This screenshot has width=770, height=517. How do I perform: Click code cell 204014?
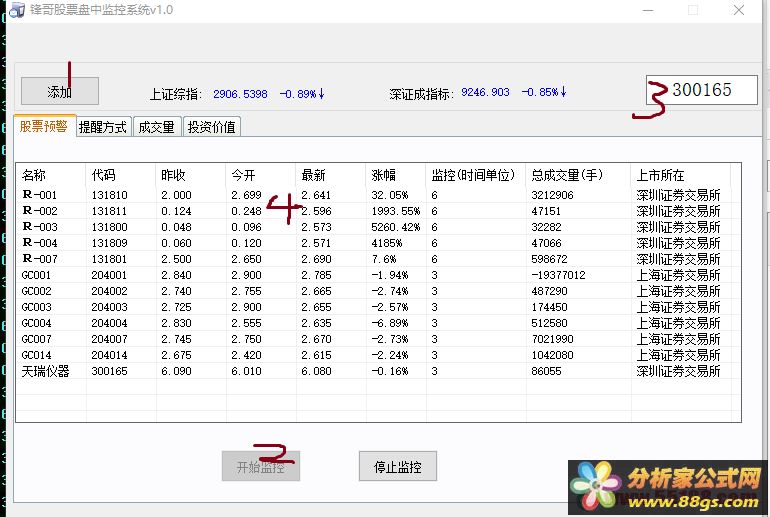click(110, 355)
